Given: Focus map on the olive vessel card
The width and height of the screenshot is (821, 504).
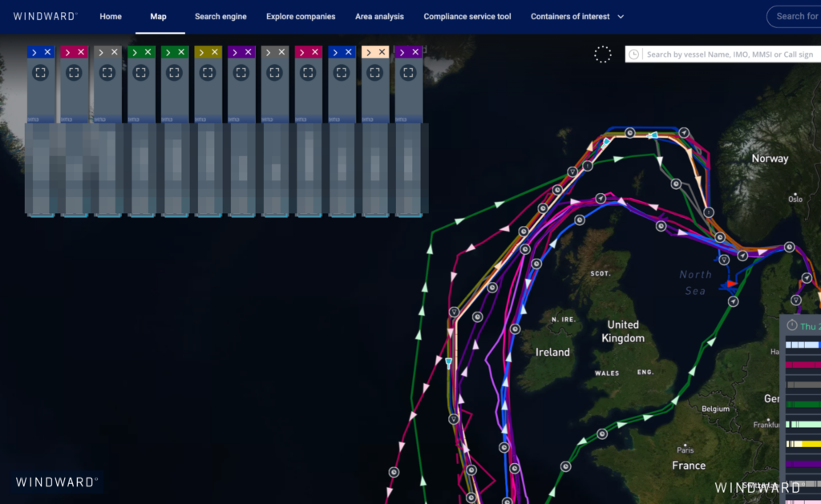Looking at the screenshot, I should (x=208, y=73).
